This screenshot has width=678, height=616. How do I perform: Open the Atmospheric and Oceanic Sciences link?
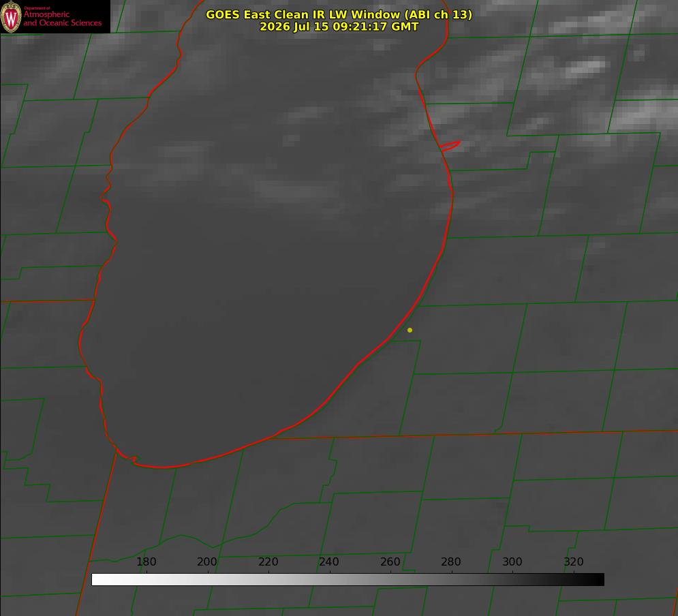pos(62,18)
